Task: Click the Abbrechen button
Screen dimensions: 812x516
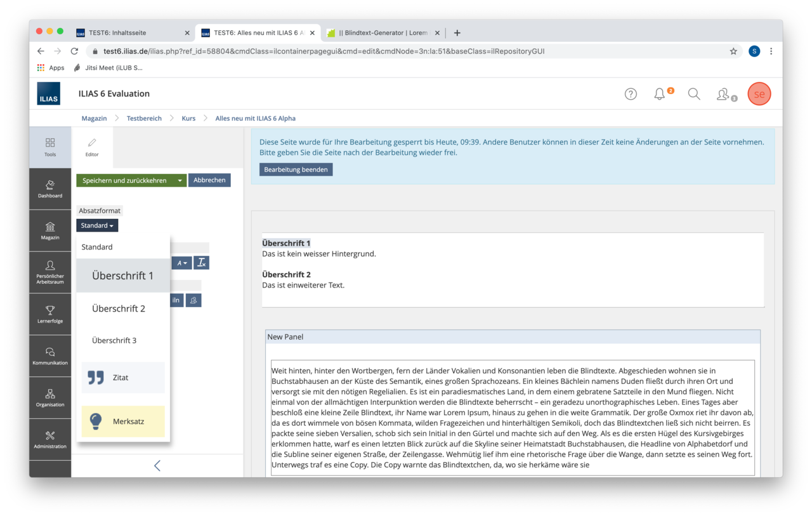Action: click(209, 180)
